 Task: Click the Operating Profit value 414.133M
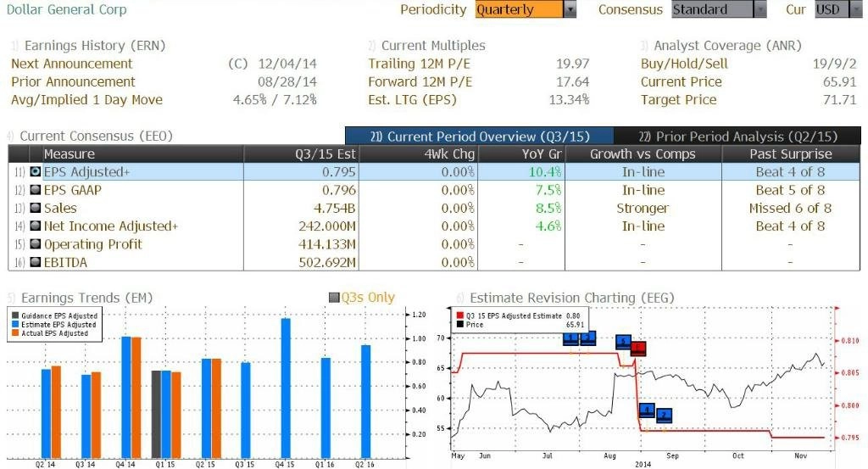click(x=327, y=244)
